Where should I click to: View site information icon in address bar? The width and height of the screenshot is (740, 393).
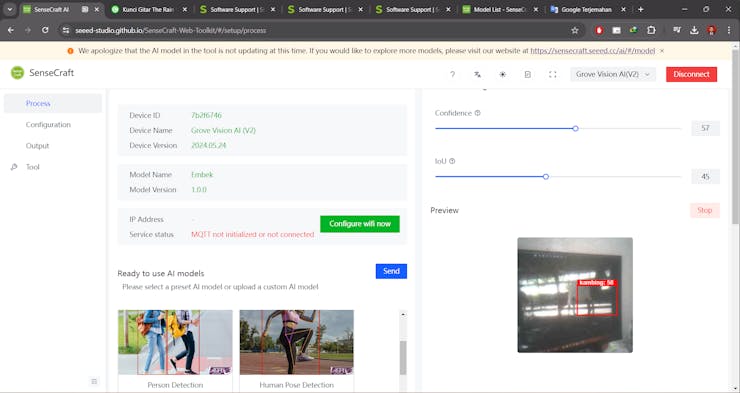(66, 30)
